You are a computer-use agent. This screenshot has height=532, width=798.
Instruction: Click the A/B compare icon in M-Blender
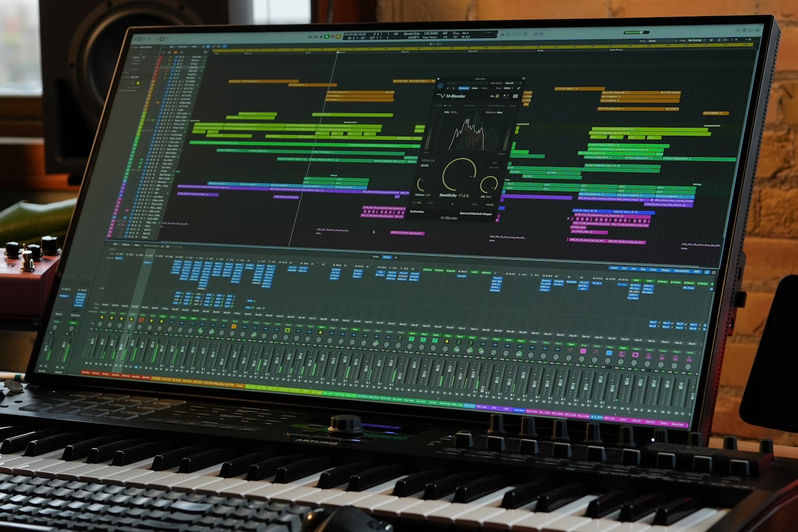click(505, 96)
